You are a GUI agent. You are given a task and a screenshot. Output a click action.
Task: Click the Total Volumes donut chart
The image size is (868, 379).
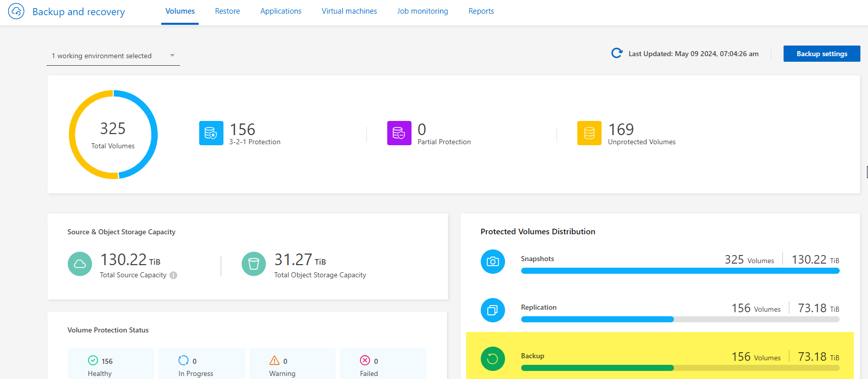(x=113, y=135)
